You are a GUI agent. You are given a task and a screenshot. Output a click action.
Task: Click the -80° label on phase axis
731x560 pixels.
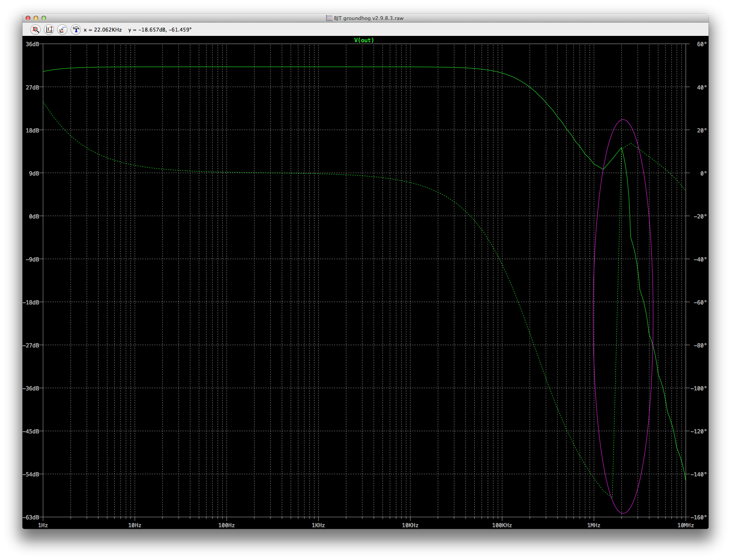[700, 345]
